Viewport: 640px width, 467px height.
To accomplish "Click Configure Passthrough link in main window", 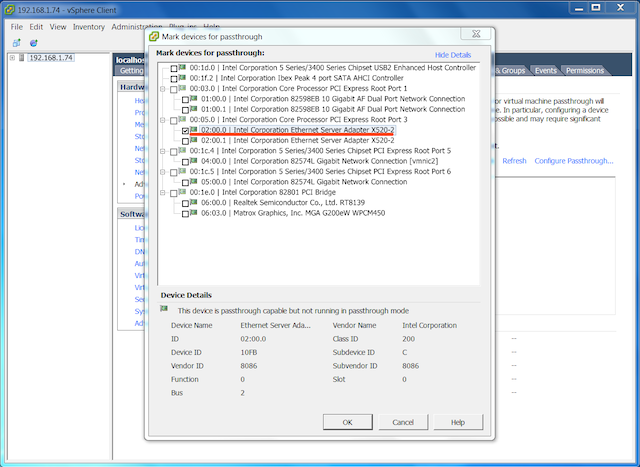I will pos(574,161).
